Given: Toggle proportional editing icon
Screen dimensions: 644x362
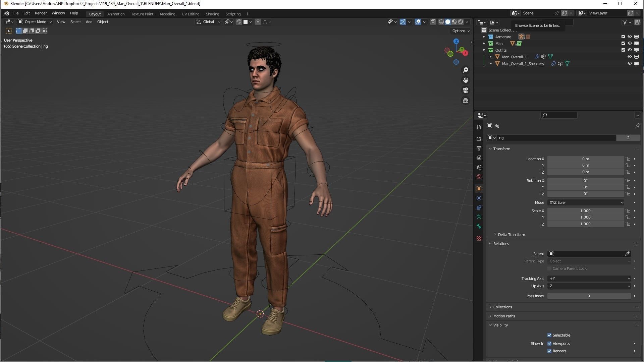Looking at the screenshot, I should tap(258, 22).
